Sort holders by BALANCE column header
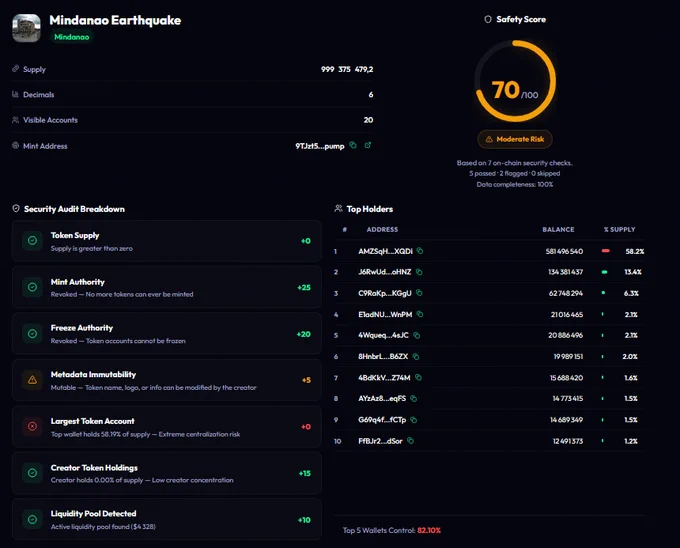The width and height of the screenshot is (680, 548). (x=558, y=229)
